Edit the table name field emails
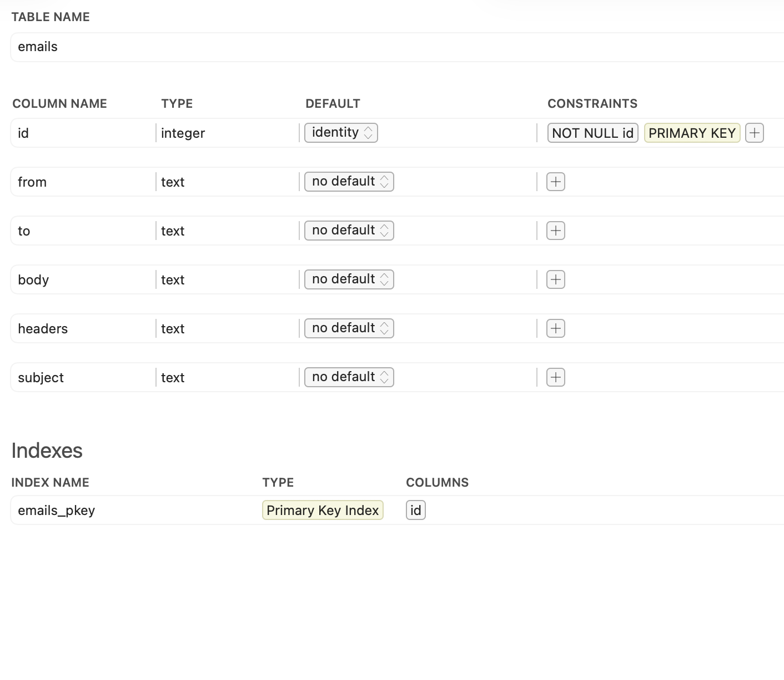784x680 pixels. point(389,47)
